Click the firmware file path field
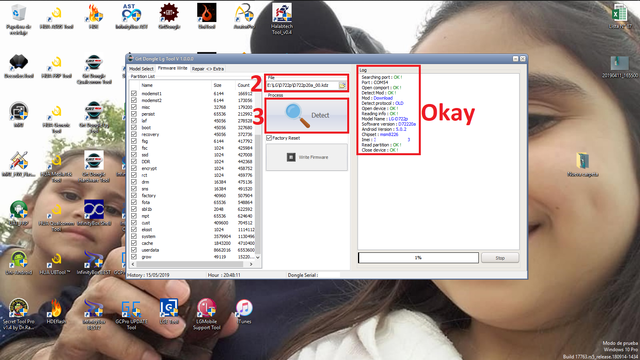The image size is (640, 360). coord(302,85)
